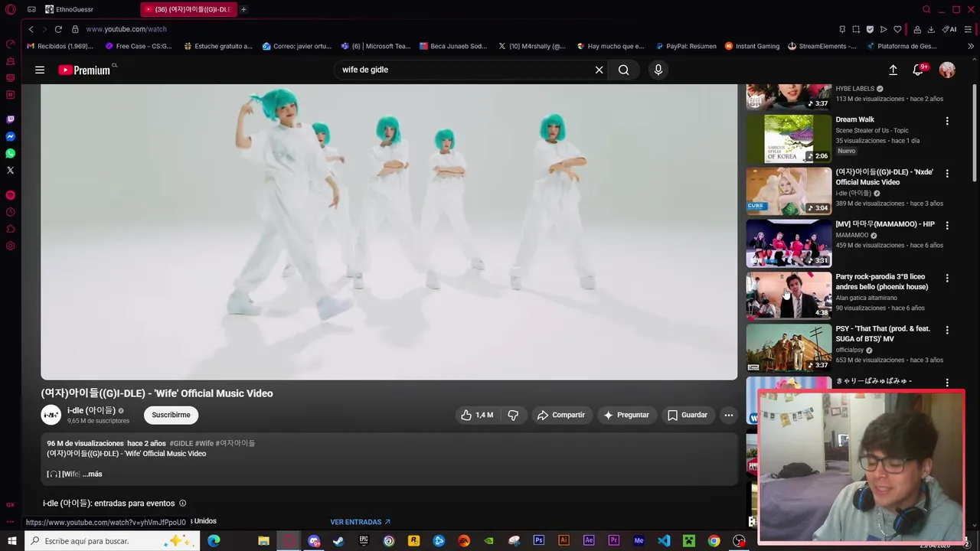
Task: Open Google Chrome from taskbar
Action: coord(714,541)
